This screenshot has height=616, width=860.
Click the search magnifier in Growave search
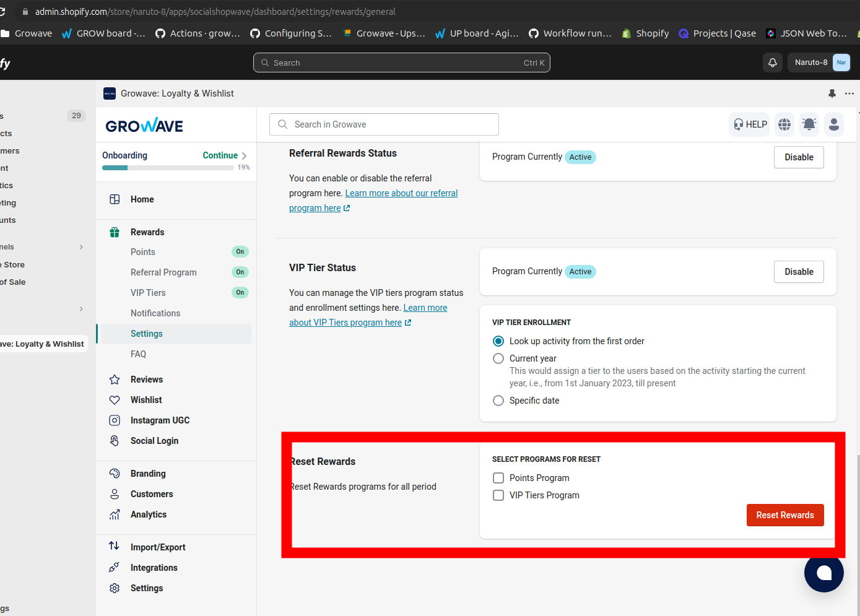click(x=283, y=124)
